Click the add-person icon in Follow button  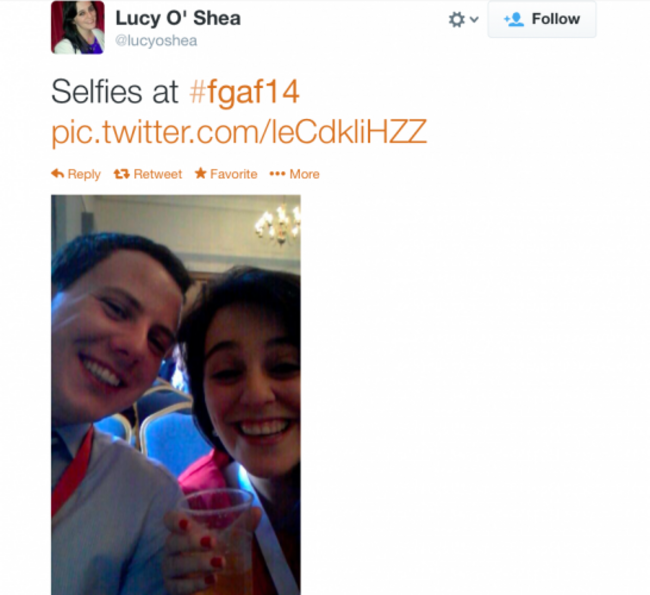514,19
